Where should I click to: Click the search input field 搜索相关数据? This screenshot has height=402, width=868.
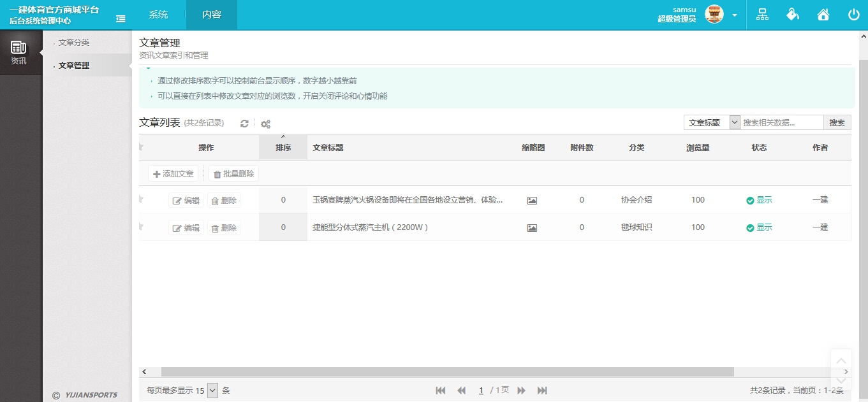(x=781, y=122)
